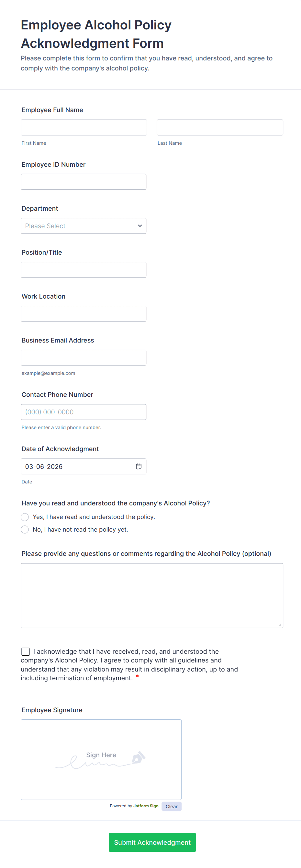Click the questions or comments text area

tap(152, 595)
